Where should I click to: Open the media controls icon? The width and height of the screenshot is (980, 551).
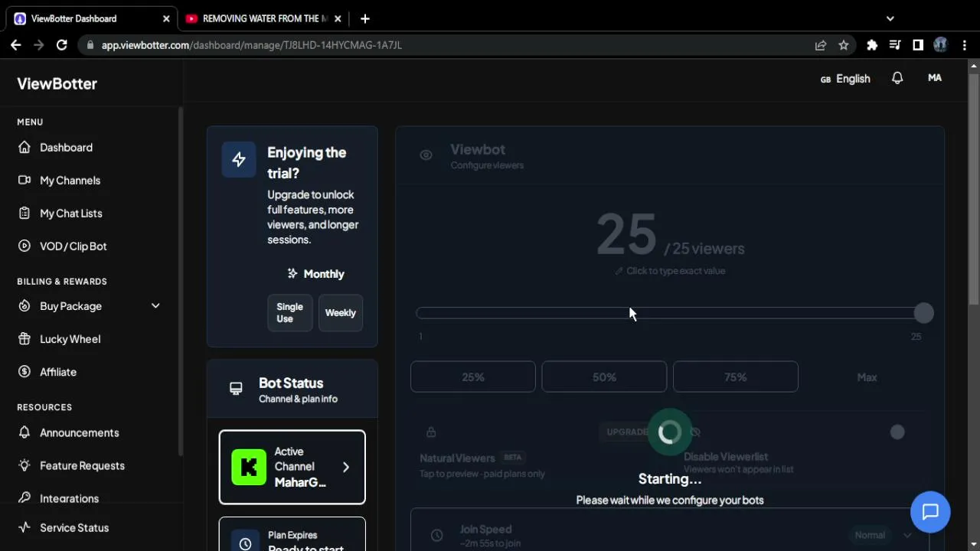coord(895,45)
